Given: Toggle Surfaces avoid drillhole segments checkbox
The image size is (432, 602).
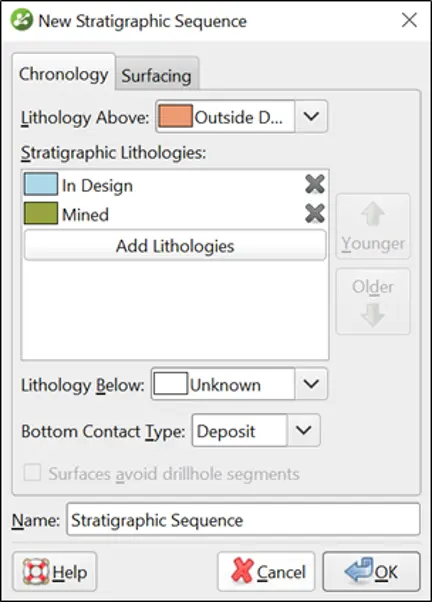Looking at the screenshot, I should (32, 473).
